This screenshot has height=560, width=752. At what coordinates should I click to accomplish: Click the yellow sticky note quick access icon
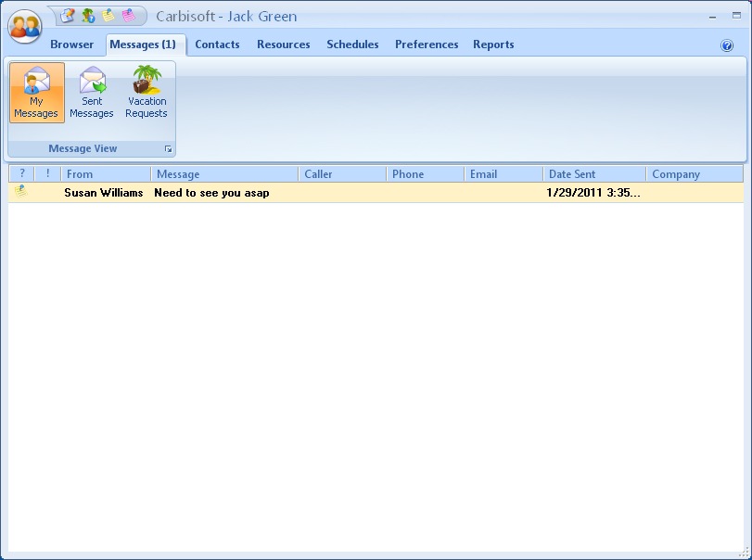[x=108, y=16]
